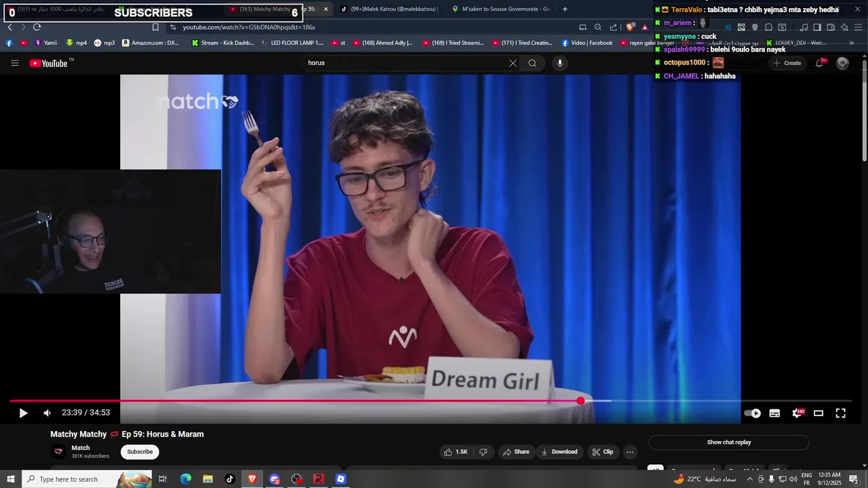Create a Clip of the video
This screenshot has width=868, height=488.
point(602,452)
